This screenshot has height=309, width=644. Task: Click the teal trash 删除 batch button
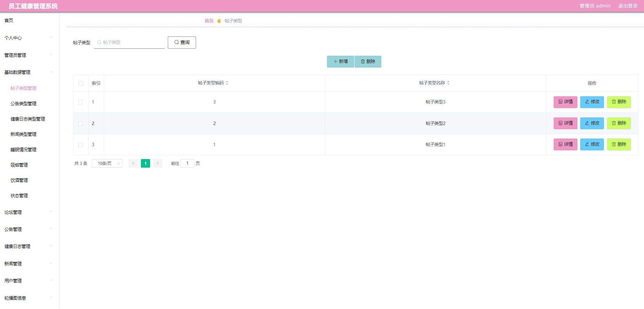[368, 62]
